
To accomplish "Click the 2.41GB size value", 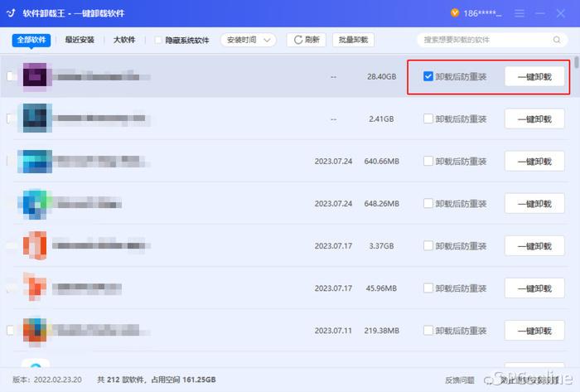I will point(381,119).
